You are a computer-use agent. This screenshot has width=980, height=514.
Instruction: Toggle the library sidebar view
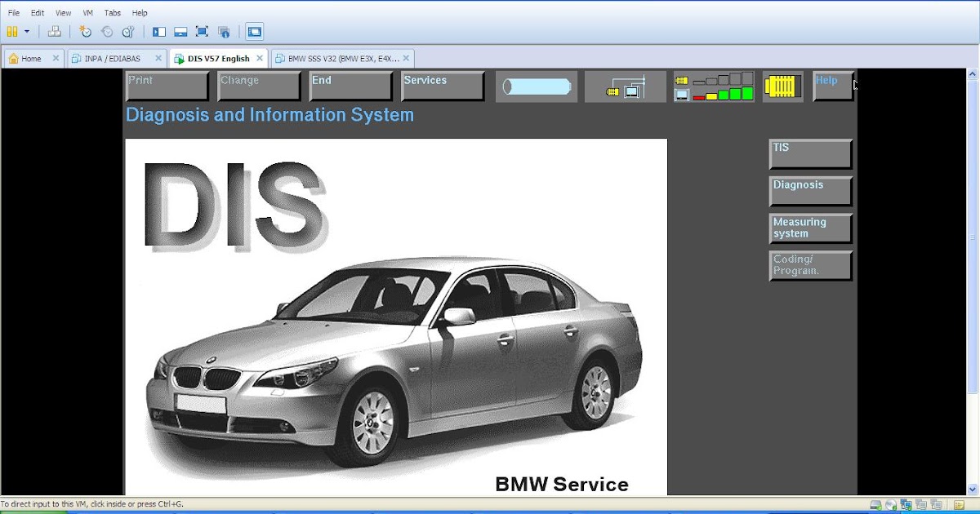coord(159,32)
